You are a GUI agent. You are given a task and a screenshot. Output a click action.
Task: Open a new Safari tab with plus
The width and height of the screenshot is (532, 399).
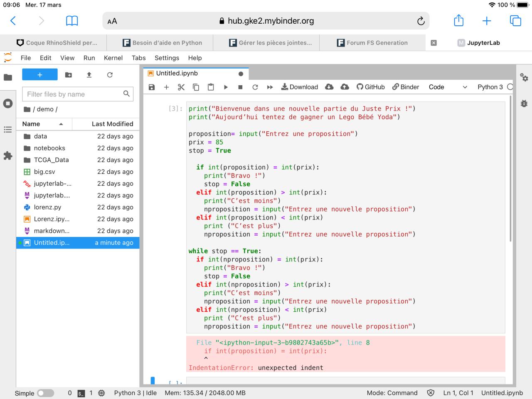coord(487,21)
